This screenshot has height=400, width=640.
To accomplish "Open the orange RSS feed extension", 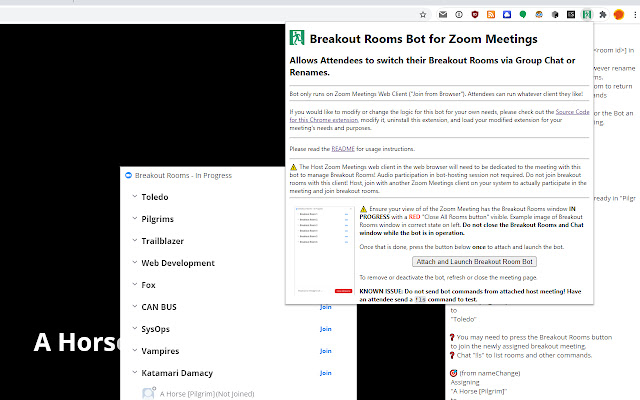I will pos(491,15).
